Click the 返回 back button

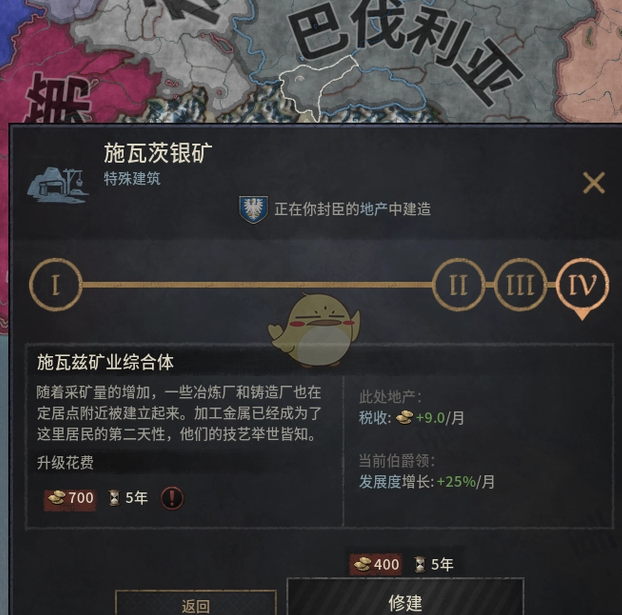coord(196,603)
